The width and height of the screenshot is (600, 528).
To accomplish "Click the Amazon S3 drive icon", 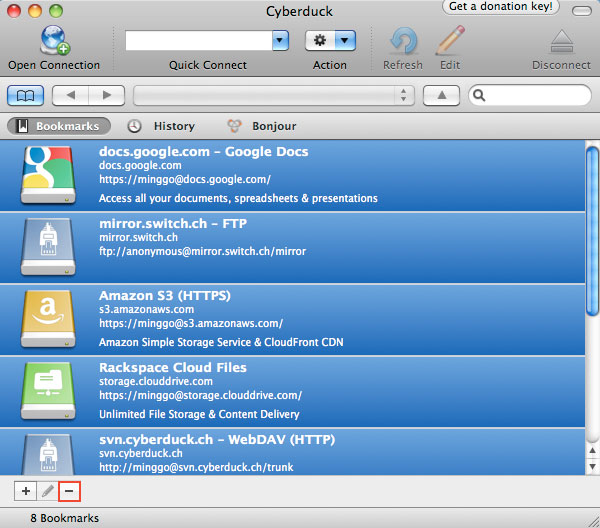I will tap(48, 319).
